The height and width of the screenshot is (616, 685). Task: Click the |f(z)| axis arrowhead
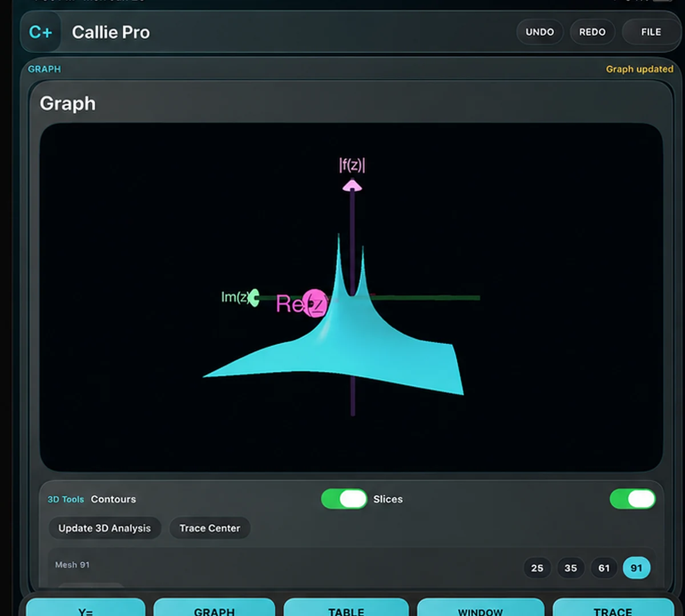point(352,185)
